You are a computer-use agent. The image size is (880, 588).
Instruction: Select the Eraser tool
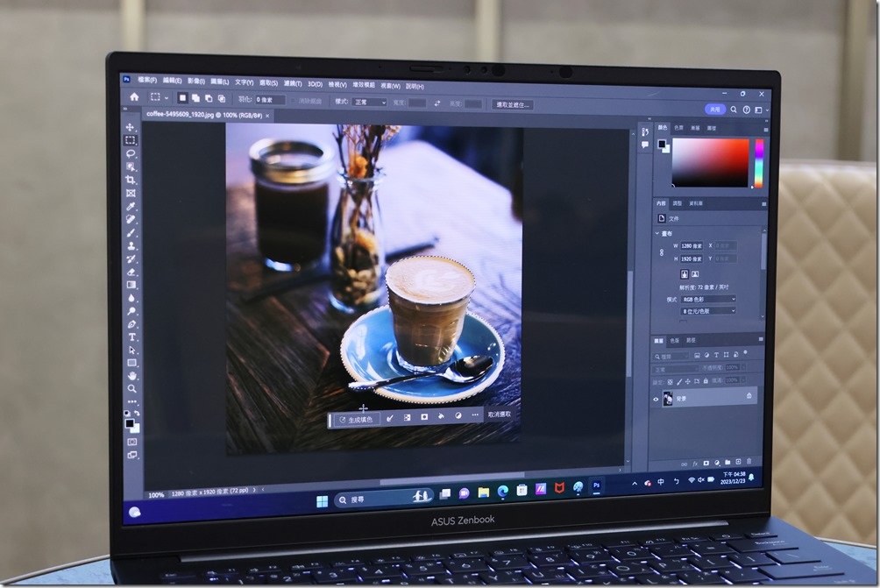click(x=131, y=273)
